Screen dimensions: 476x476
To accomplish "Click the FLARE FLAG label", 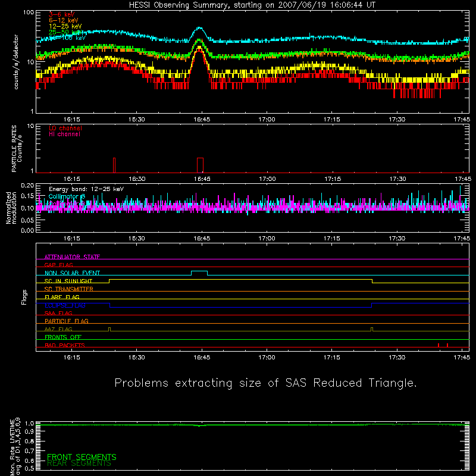I will coord(62,297).
